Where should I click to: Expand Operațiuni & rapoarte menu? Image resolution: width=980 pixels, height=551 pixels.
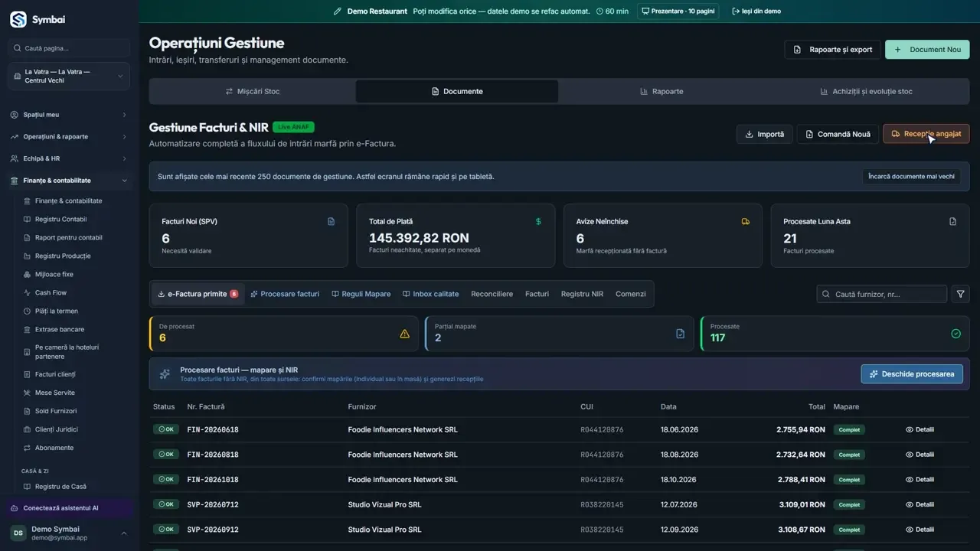[69, 137]
